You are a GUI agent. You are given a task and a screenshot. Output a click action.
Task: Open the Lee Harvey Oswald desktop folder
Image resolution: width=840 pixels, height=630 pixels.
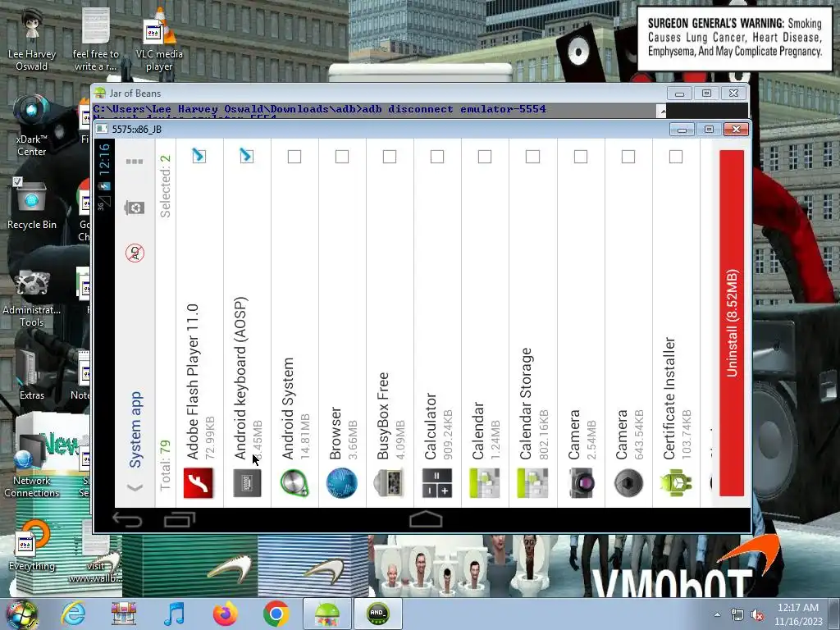tap(32, 40)
